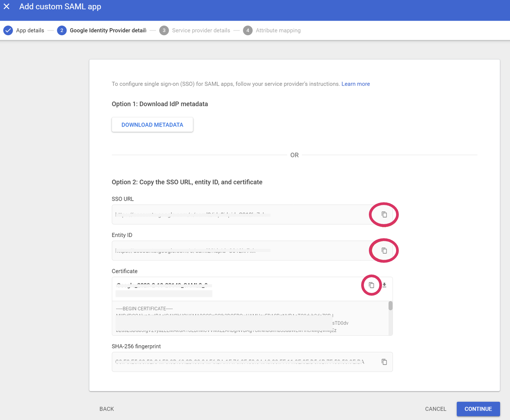The width and height of the screenshot is (510, 420).
Task: Click the step 3 circle icon
Action: pos(164,31)
